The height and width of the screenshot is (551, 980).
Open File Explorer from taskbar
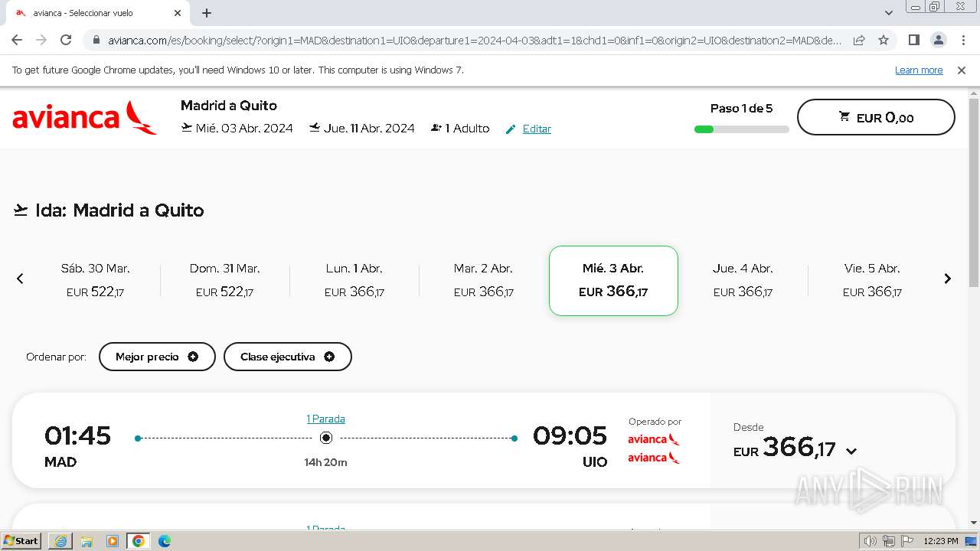(x=87, y=541)
